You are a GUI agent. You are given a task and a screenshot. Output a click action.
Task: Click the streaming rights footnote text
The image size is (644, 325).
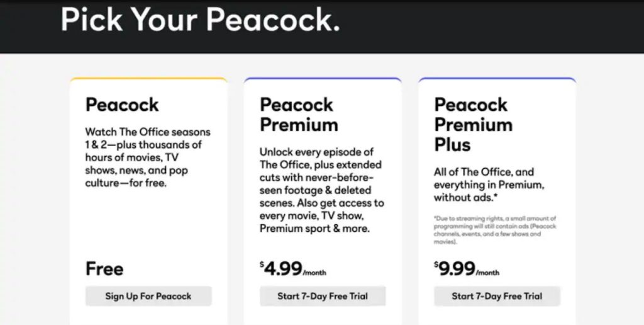[495, 230]
